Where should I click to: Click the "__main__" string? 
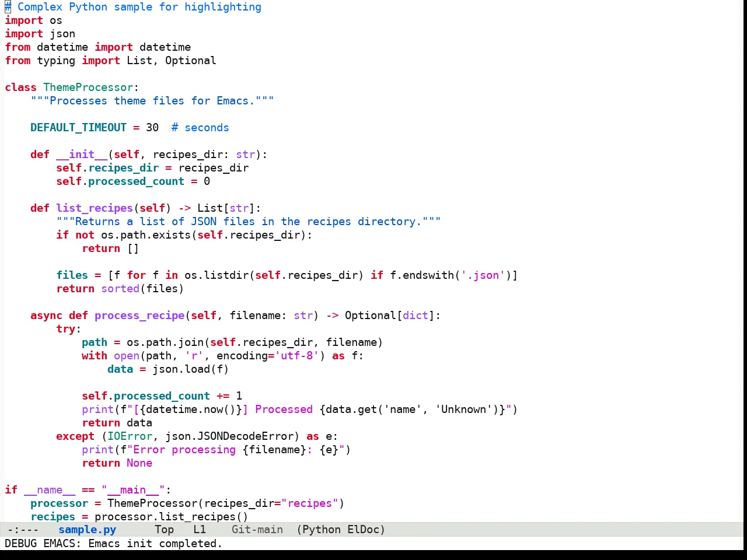coord(133,490)
